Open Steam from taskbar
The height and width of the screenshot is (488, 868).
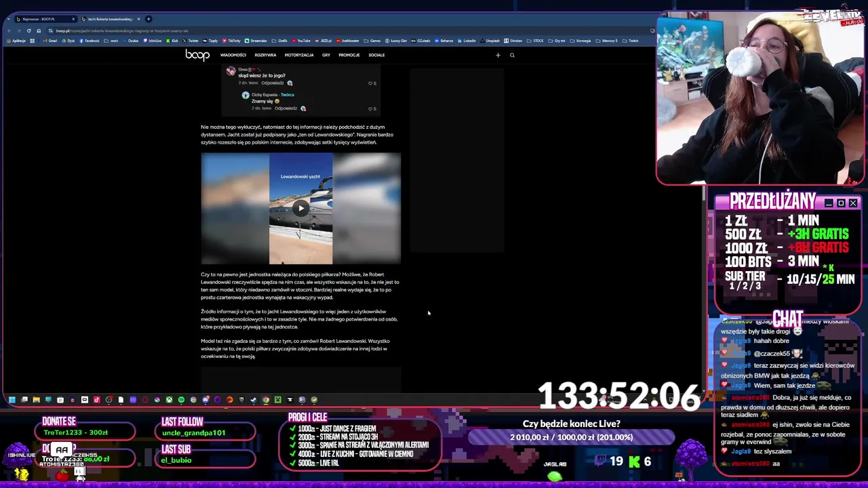click(x=254, y=400)
